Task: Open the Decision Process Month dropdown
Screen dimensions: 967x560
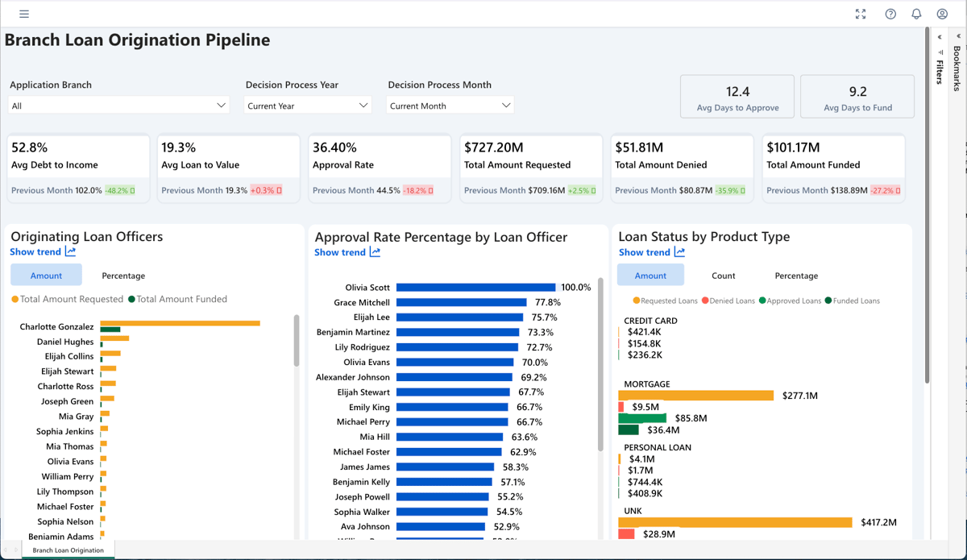Action: point(450,106)
